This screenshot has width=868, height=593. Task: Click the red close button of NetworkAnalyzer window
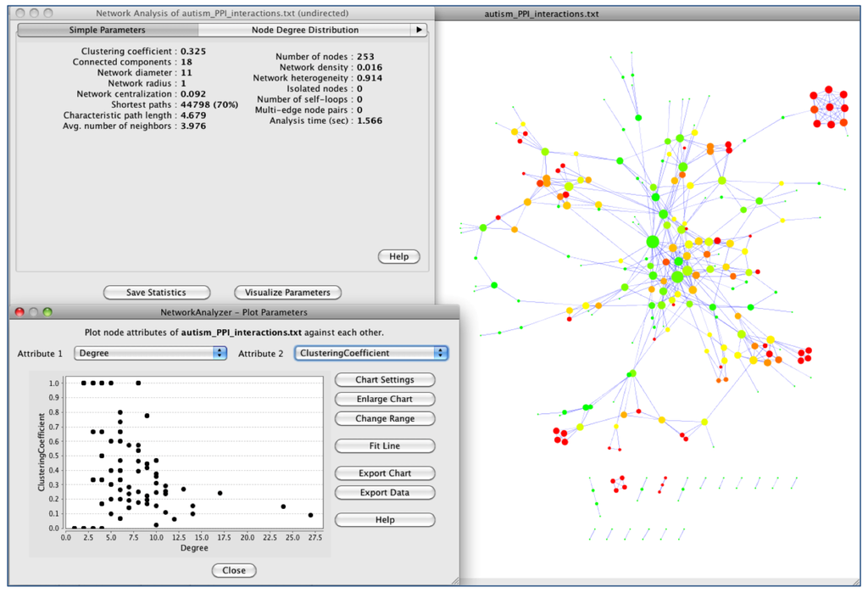coord(20,312)
